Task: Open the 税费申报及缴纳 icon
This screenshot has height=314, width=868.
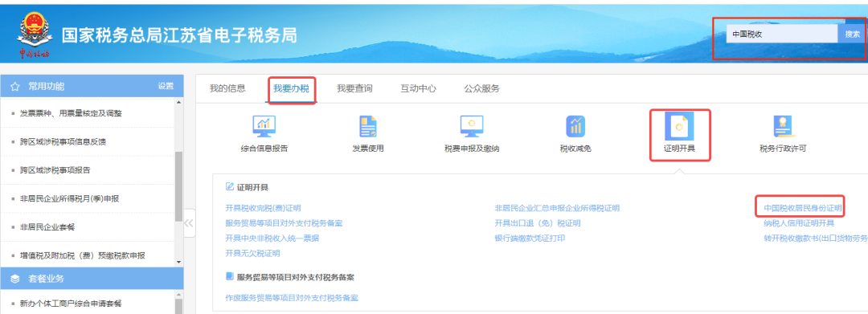Action: (472, 127)
